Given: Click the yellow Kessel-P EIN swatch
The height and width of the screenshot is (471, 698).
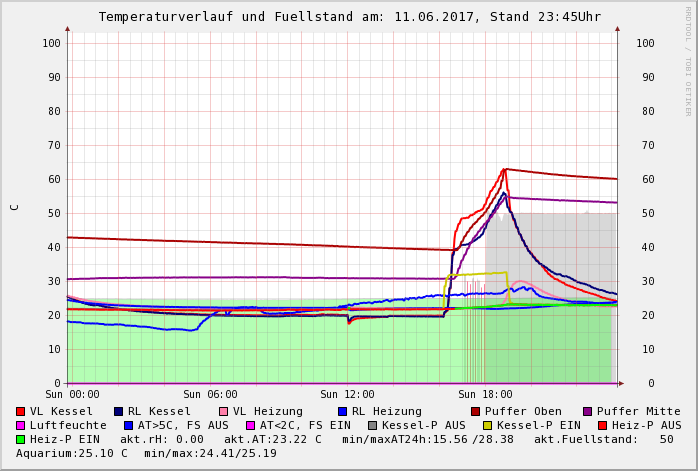Looking at the screenshot, I should click(x=487, y=425).
